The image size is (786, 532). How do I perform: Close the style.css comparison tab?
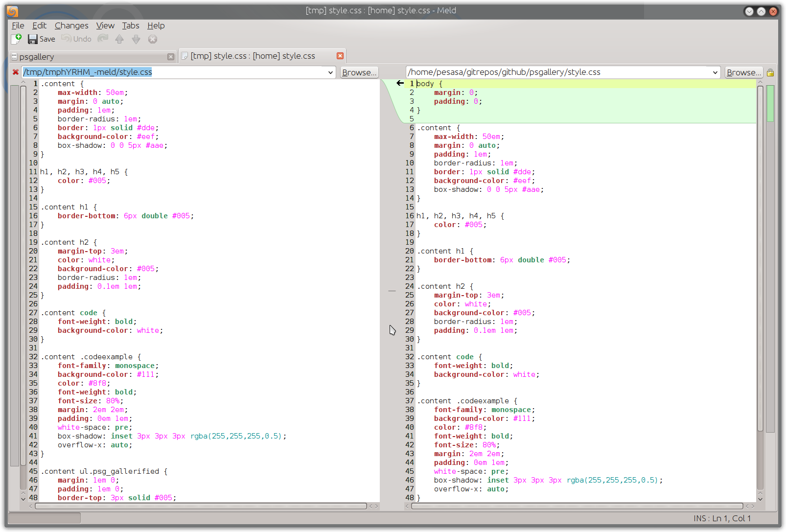340,56
